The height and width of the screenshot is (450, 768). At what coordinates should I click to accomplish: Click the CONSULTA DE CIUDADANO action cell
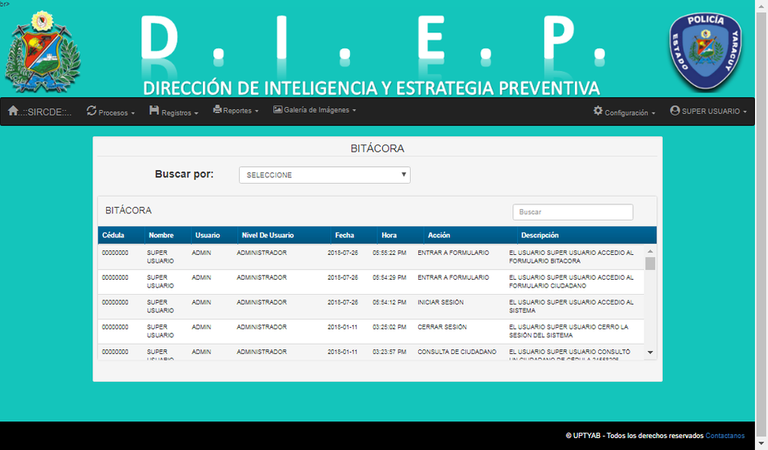tap(457, 352)
